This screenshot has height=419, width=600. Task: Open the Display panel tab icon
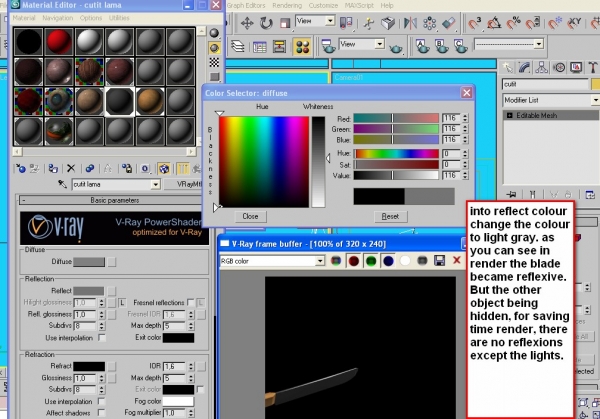tap(576, 68)
